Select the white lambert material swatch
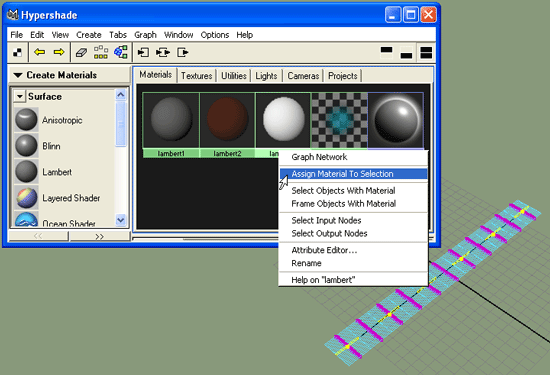Screen dimensions: 550x375 (283, 120)
